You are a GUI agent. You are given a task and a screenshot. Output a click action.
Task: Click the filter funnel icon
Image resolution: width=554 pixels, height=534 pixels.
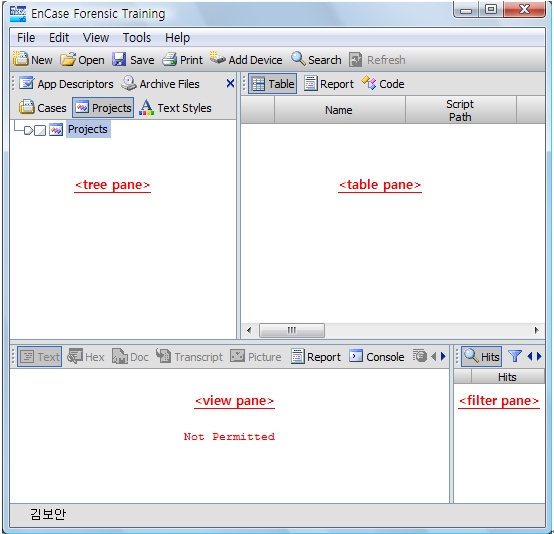[x=515, y=356]
